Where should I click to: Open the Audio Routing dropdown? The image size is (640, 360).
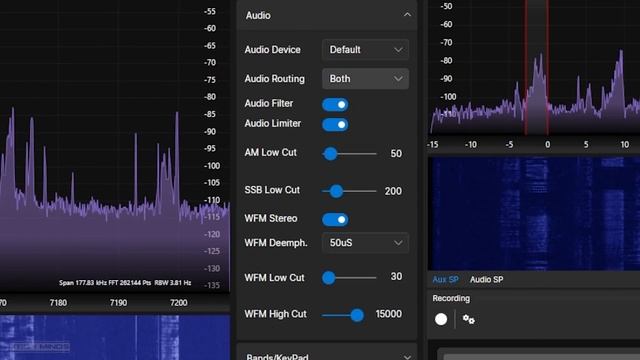coord(365,79)
